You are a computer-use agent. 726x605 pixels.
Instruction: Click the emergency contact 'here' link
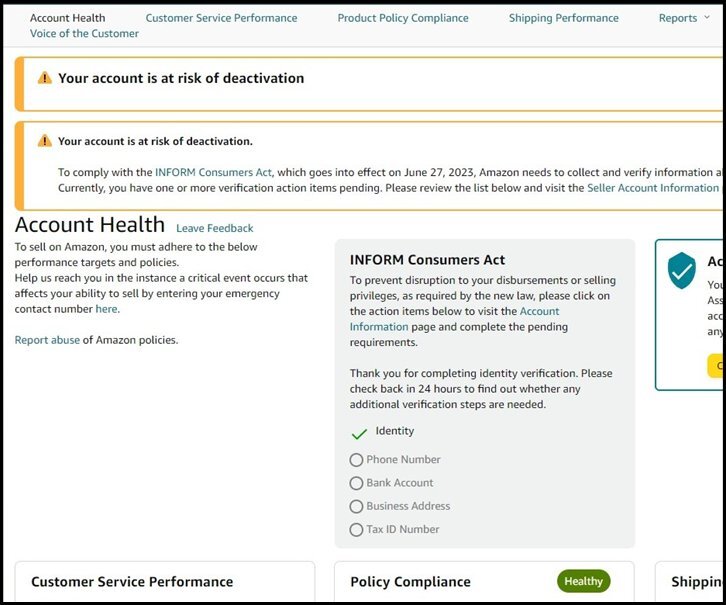(x=106, y=309)
